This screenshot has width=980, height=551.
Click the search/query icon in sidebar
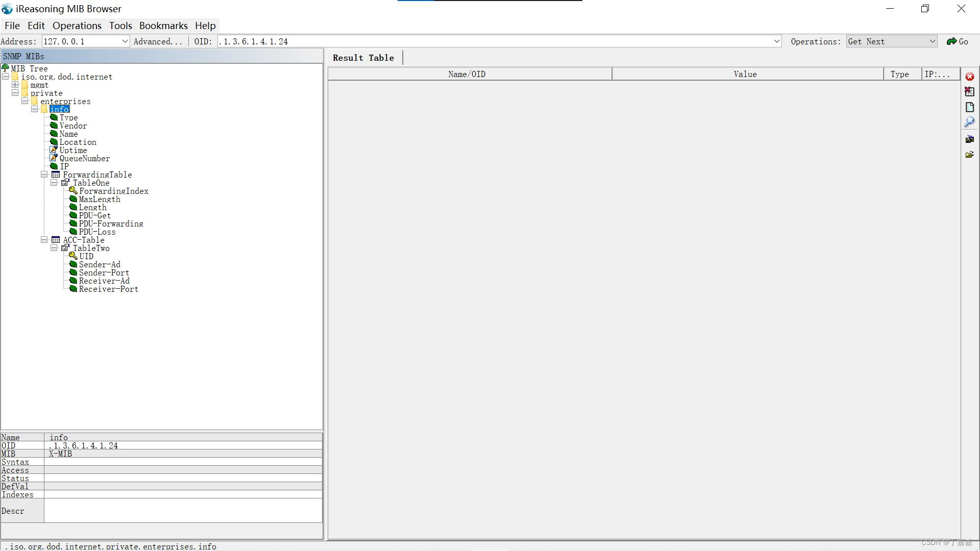[x=970, y=123]
